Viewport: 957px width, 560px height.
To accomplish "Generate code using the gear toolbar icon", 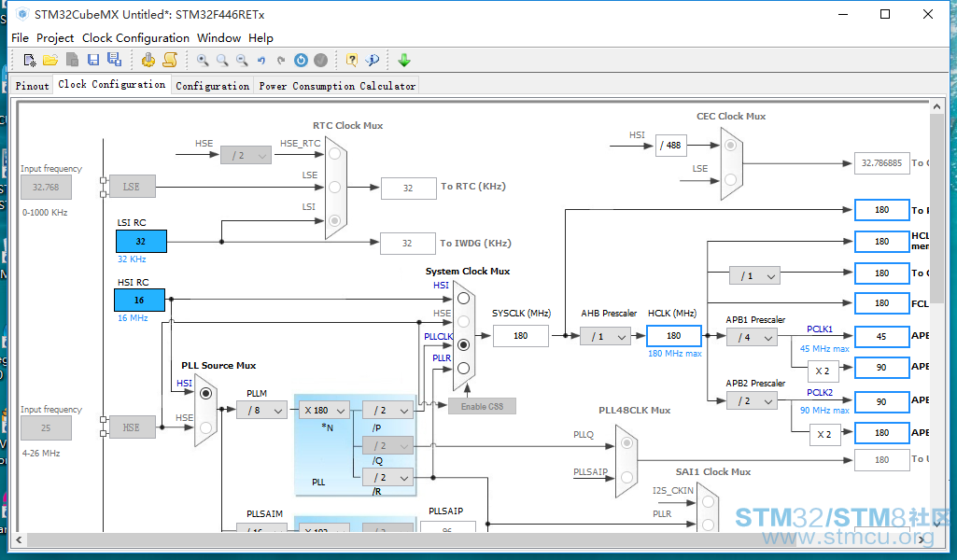I will [x=148, y=60].
